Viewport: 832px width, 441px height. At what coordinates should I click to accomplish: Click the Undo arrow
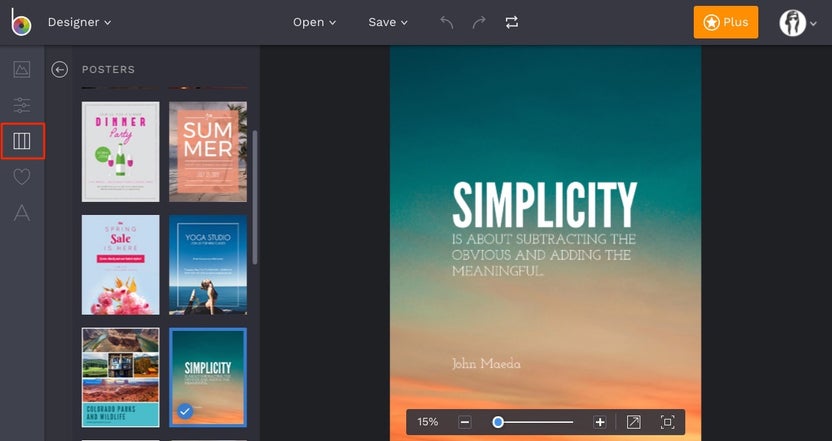click(448, 22)
